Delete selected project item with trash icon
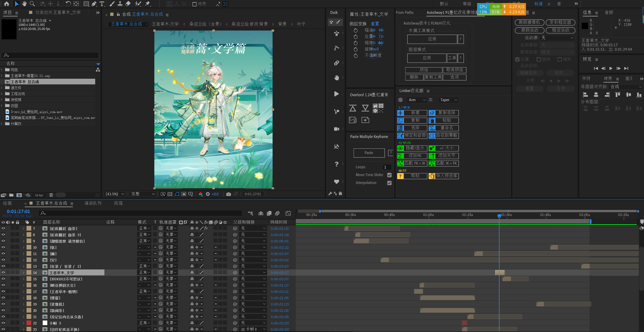 click(x=51, y=195)
